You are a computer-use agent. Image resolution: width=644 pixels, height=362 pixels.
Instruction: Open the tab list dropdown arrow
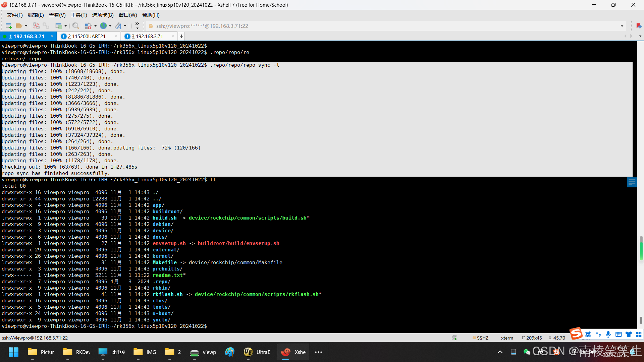[640, 36]
